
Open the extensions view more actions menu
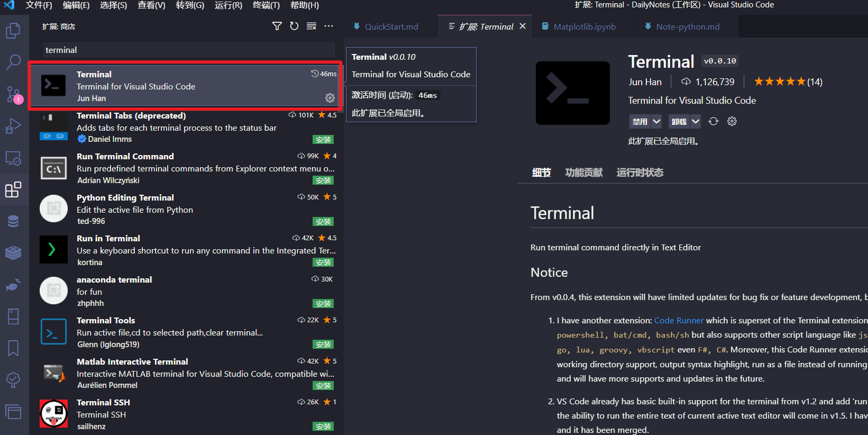(x=329, y=26)
